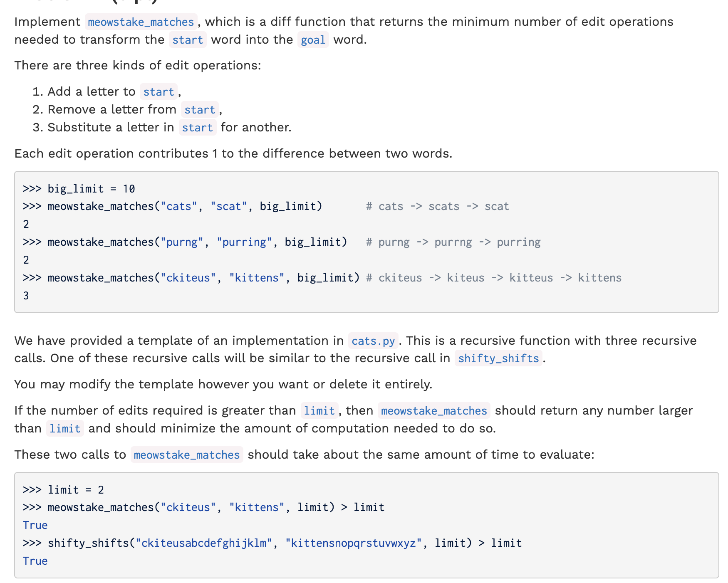The image size is (728, 583).
Task: Click the "kittensnopqrstuvwxyz" string in code
Action: pyautogui.click(x=353, y=543)
